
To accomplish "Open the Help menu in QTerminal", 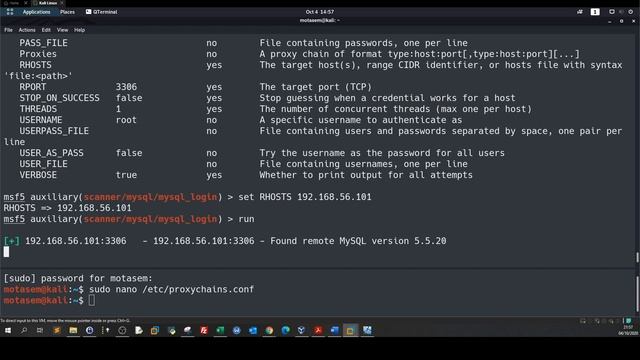I will [80, 30].
